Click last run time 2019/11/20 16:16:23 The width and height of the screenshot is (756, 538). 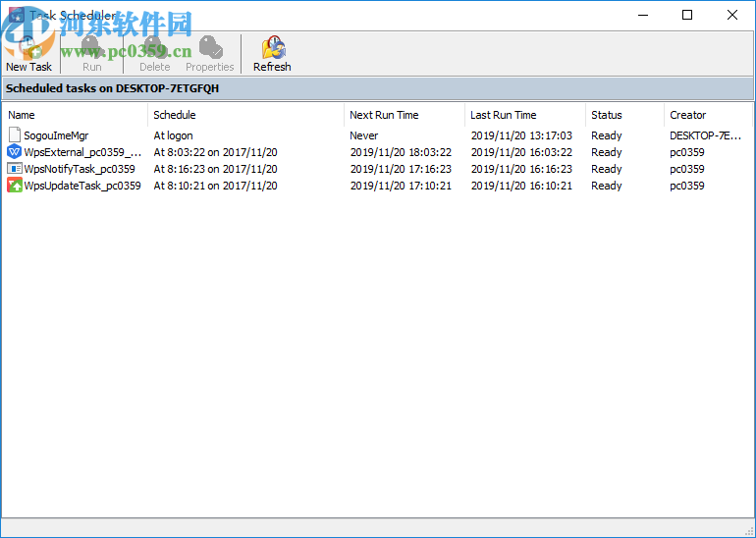(x=521, y=169)
